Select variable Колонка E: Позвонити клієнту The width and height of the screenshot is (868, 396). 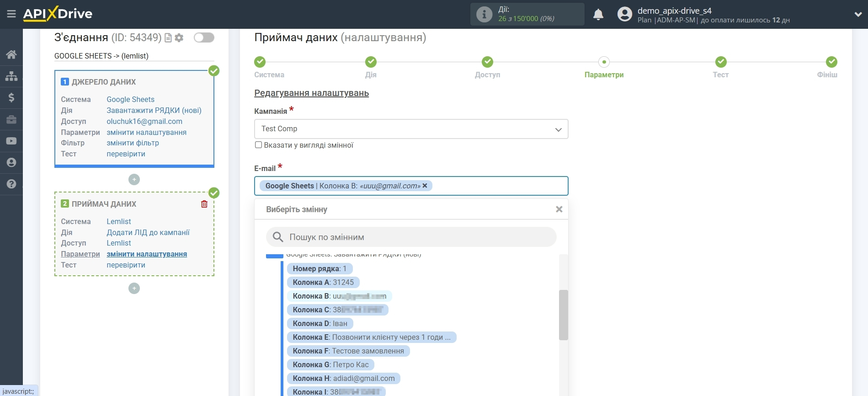click(372, 337)
